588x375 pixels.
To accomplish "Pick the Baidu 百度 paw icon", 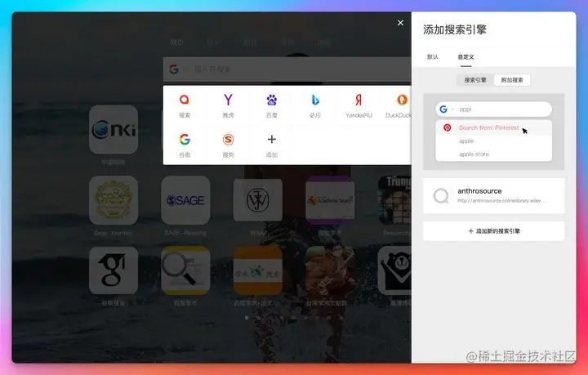I will click(x=271, y=100).
